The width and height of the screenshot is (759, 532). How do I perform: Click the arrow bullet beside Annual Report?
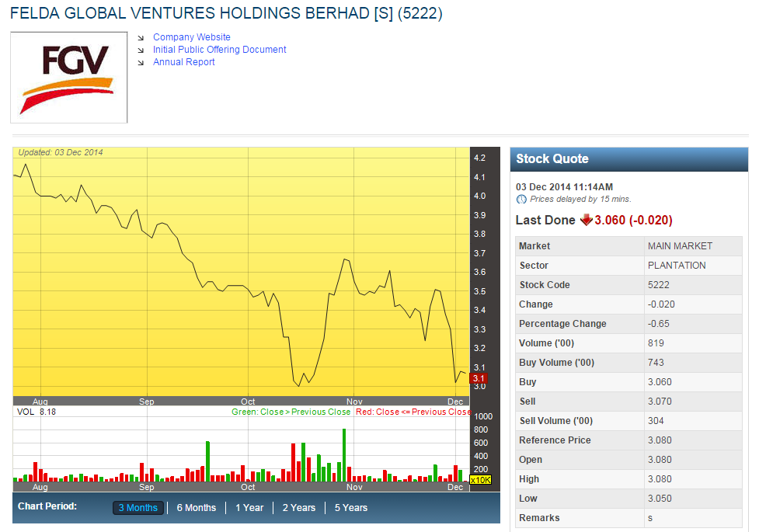pyautogui.click(x=141, y=63)
